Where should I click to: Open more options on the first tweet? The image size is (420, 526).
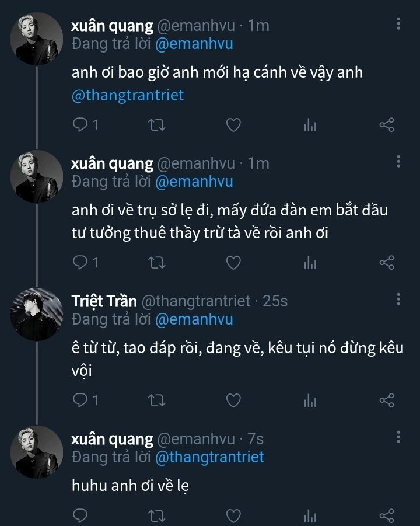[x=398, y=24]
